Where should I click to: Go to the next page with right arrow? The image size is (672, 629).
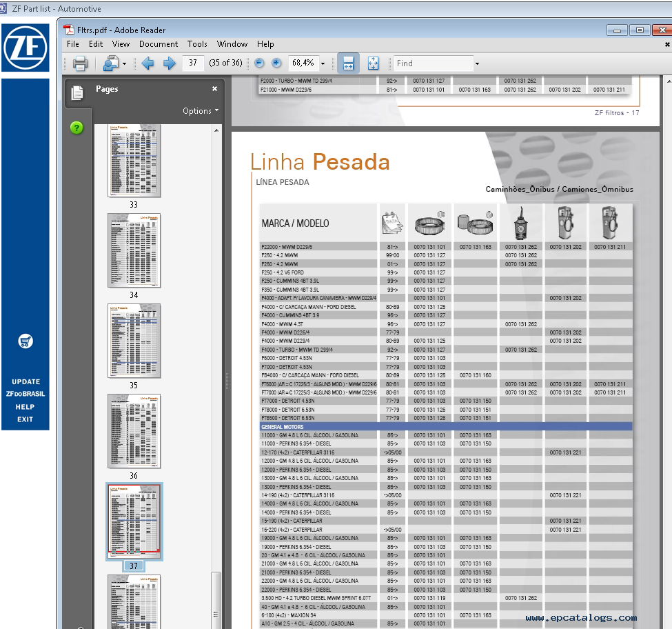pos(170,63)
